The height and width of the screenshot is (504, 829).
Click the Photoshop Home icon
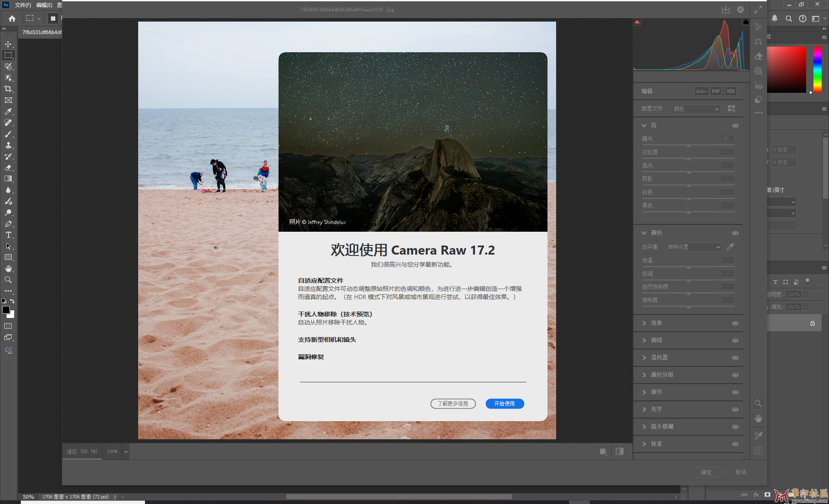12,18
